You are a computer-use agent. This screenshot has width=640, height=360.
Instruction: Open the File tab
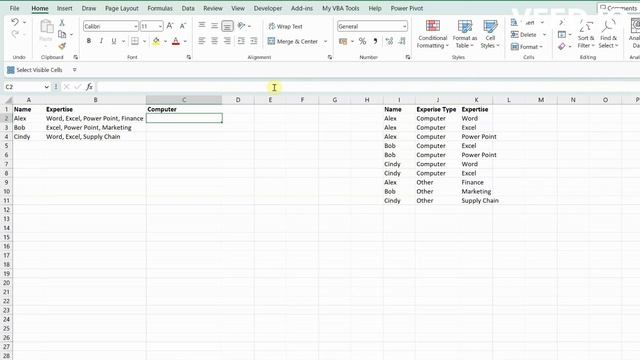tap(14, 8)
